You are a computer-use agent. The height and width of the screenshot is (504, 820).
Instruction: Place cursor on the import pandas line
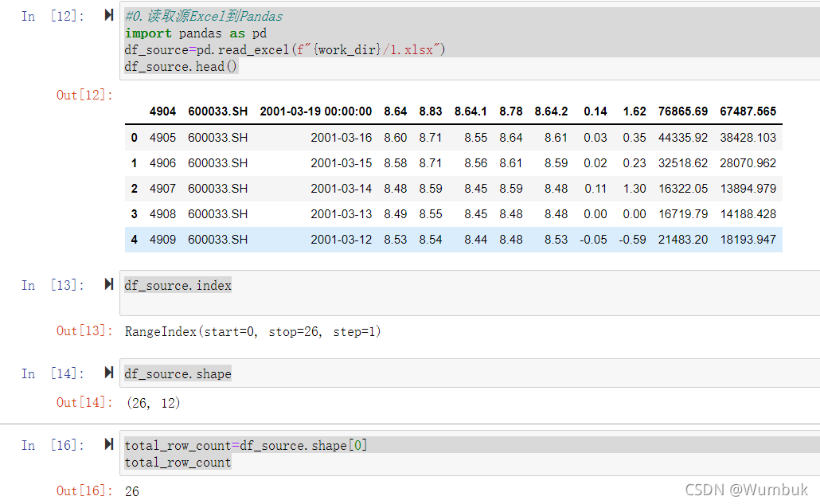pos(196,33)
